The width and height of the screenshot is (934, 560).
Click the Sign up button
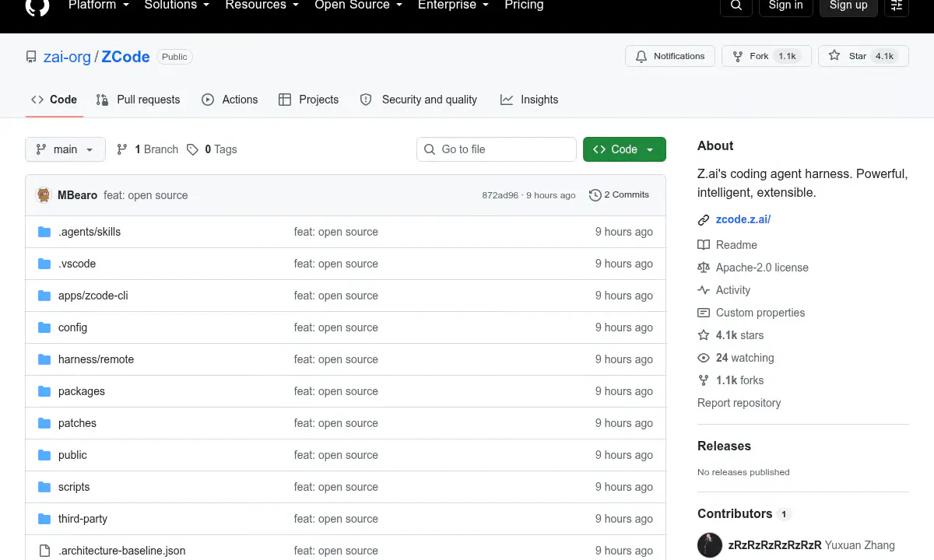tap(848, 5)
